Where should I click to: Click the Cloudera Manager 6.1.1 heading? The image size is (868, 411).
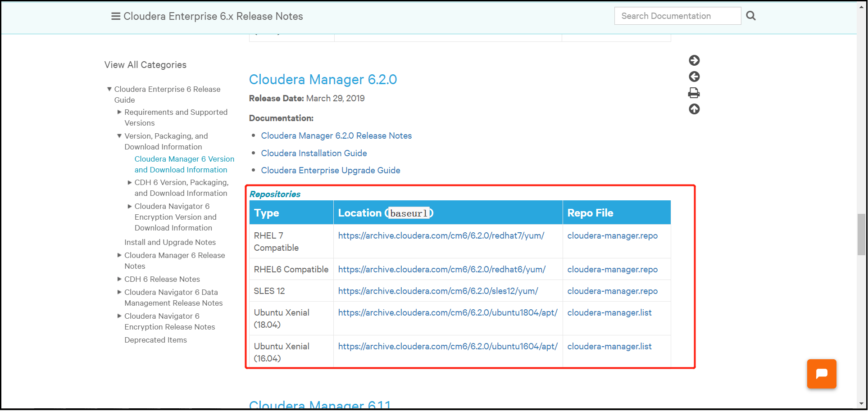click(x=320, y=404)
